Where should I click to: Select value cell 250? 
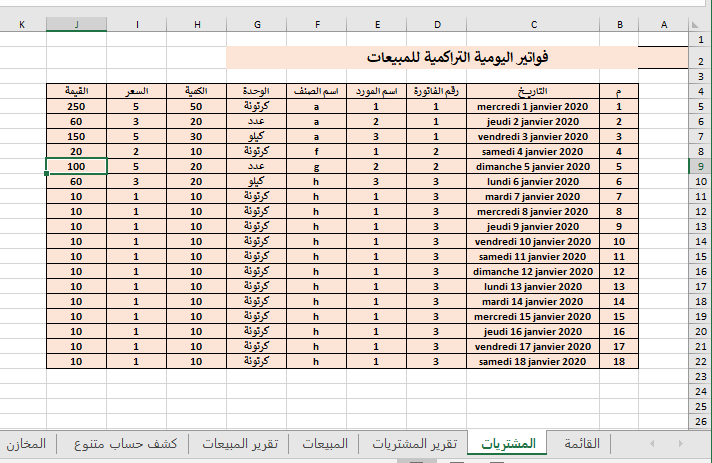(x=76, y=107)
